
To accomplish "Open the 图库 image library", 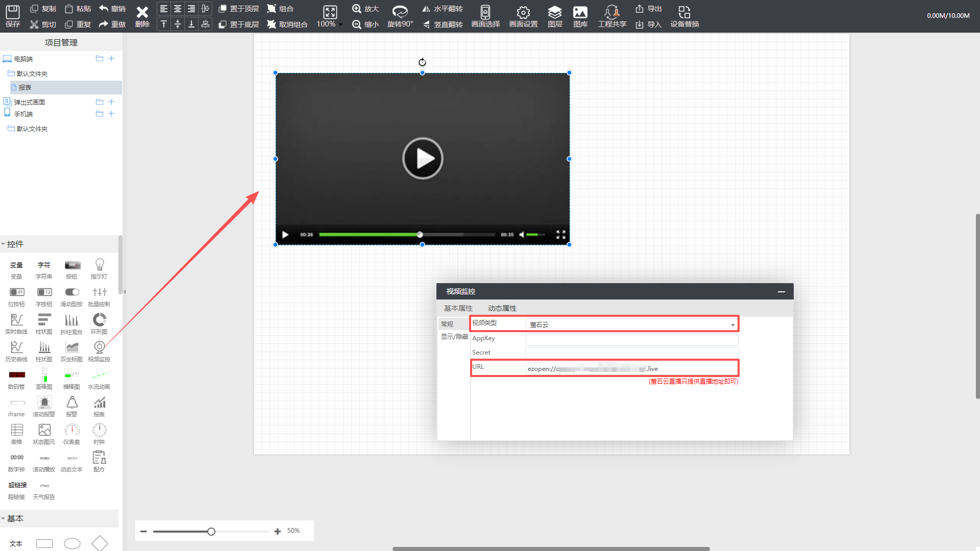I will coord(580,12).
